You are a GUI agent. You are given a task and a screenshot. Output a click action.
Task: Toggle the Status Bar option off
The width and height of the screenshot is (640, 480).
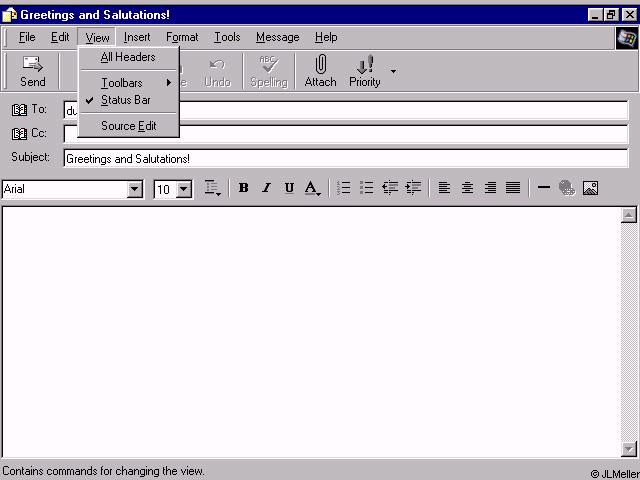tap(128, 100)
